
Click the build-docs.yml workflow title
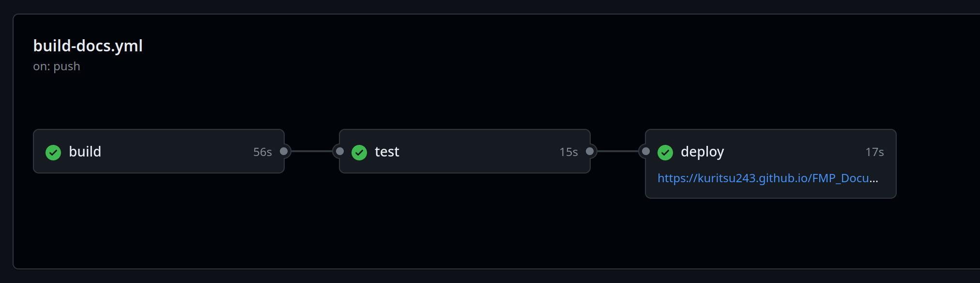click(x=88, y=46)
